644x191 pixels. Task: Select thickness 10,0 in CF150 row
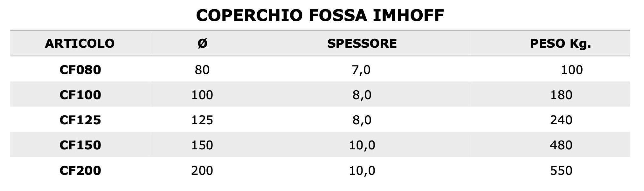tap(362, 145)
